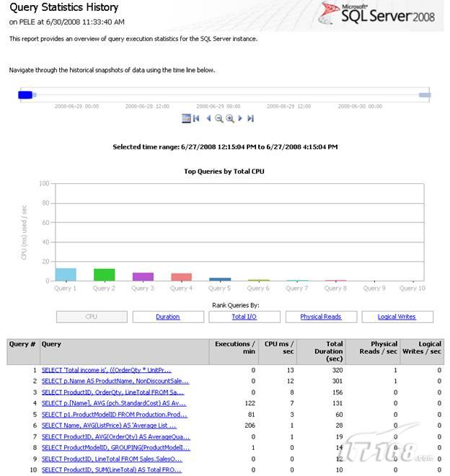
Task: Click the 122 executions per minute value
Action: click(250, 403)
